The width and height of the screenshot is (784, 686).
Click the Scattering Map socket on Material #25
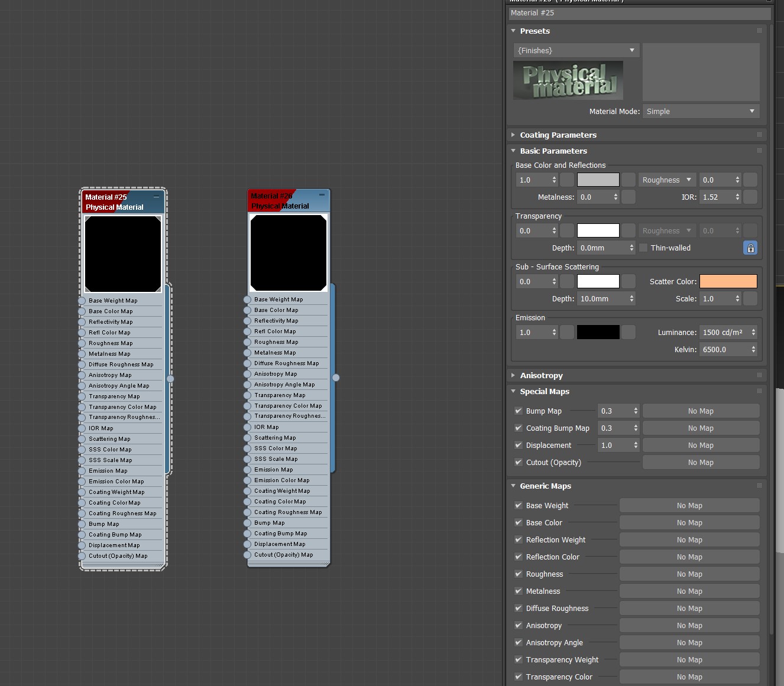tap(81, 438)
